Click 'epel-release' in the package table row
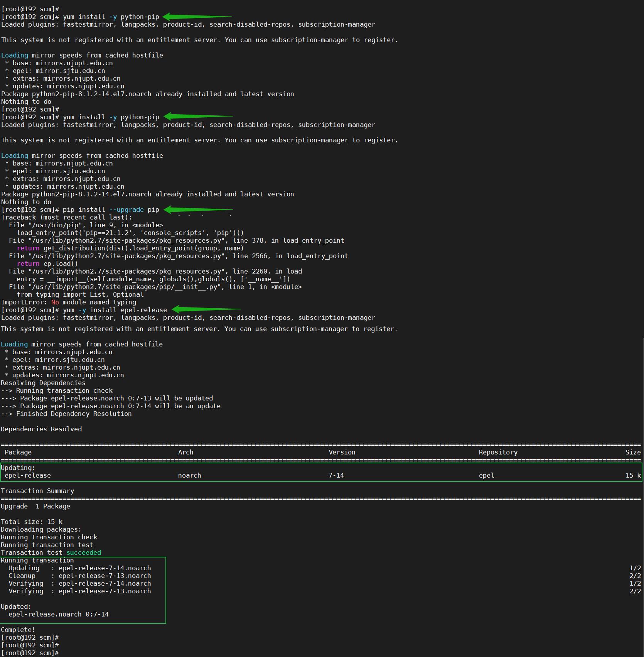The image size is (644, 657). coord(28,475)
